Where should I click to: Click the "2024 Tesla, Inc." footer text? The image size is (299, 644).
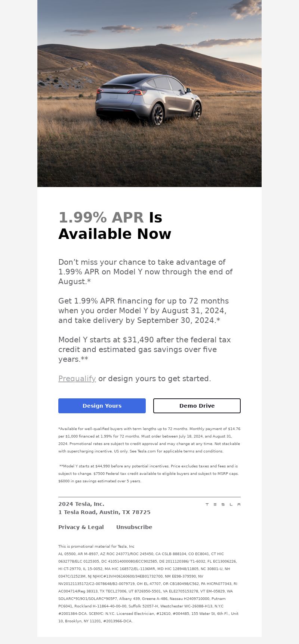click(x=81, y=504)
